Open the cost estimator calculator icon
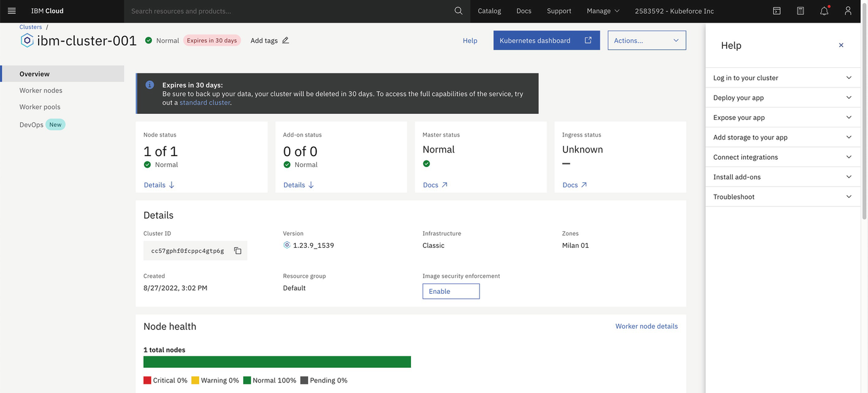 800,11
